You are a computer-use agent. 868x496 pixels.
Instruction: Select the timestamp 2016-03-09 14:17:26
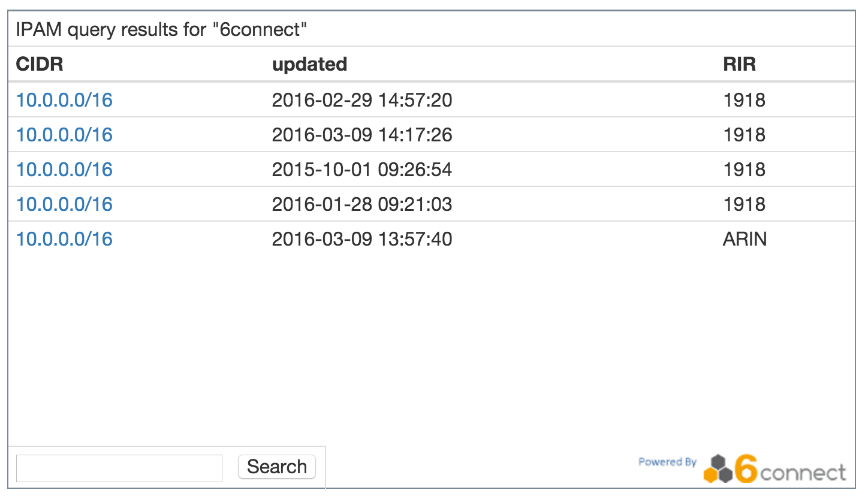click(x=361, y=135)
